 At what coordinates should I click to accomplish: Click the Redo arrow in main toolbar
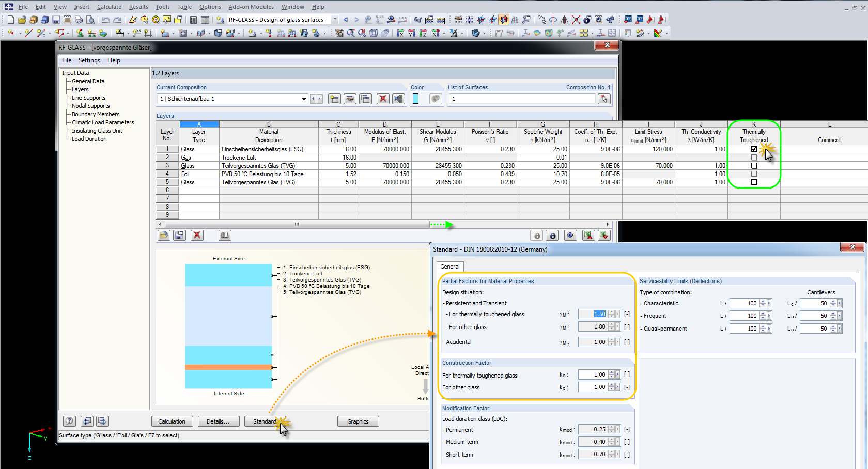coord(117,20)
